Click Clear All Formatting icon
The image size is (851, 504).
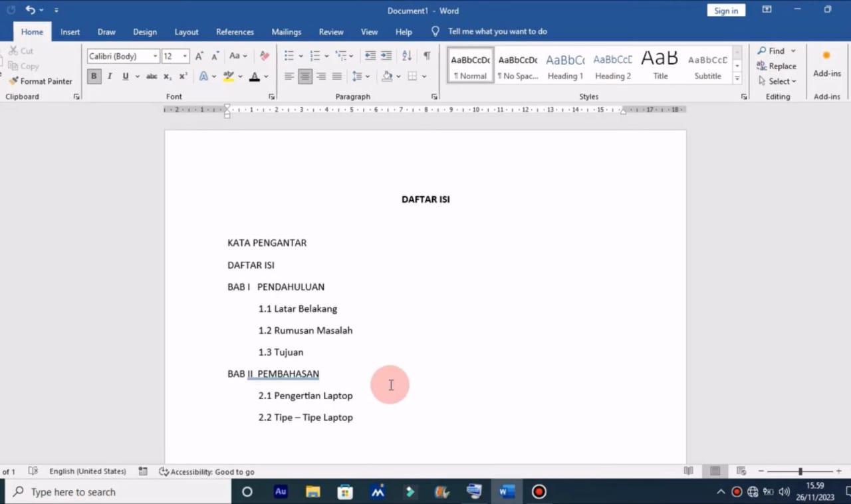(x=265, y=56)
